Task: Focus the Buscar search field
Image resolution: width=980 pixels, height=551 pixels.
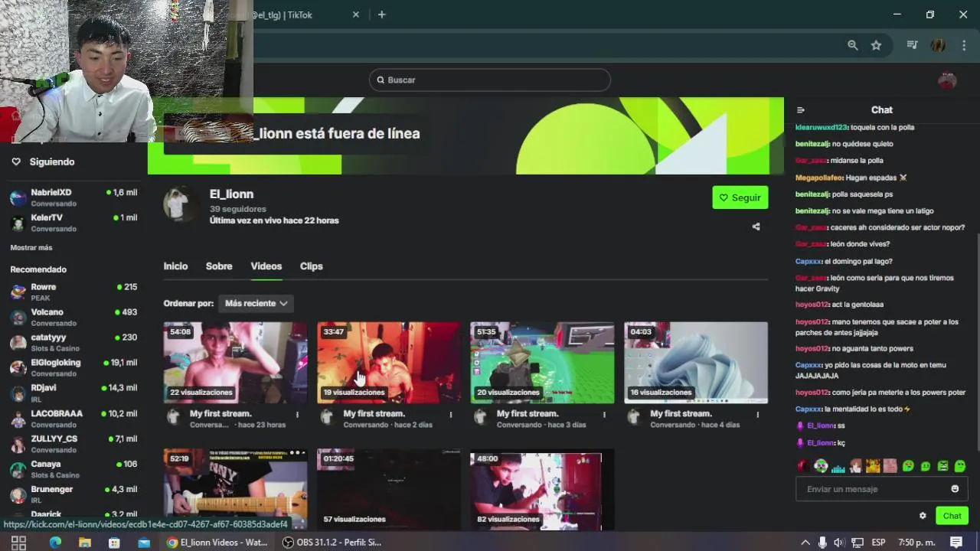Action: [x=490, y=80]
